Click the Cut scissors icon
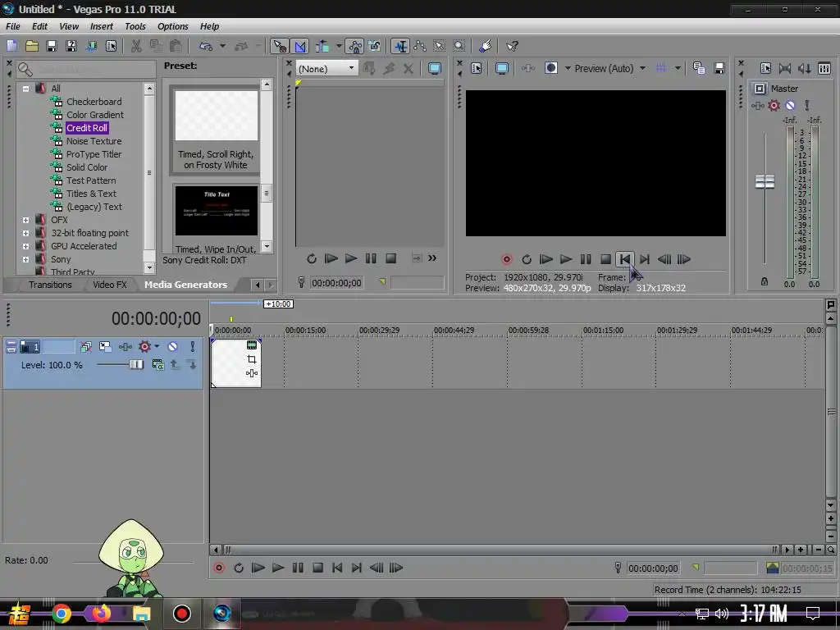 (136, 46)
